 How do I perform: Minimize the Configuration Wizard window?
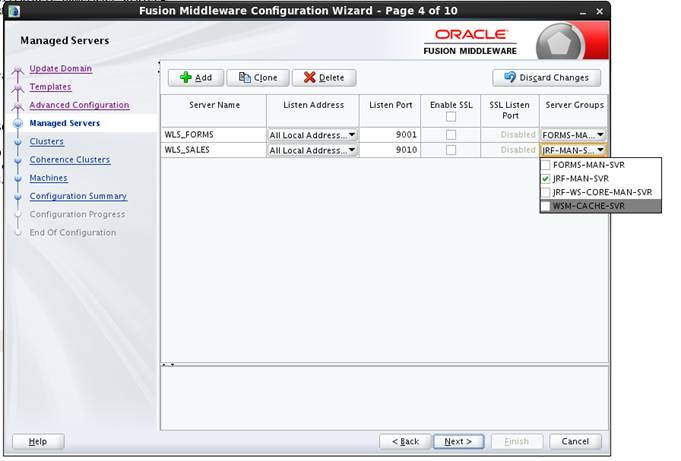pyautogui.click(x=582, y=12)
